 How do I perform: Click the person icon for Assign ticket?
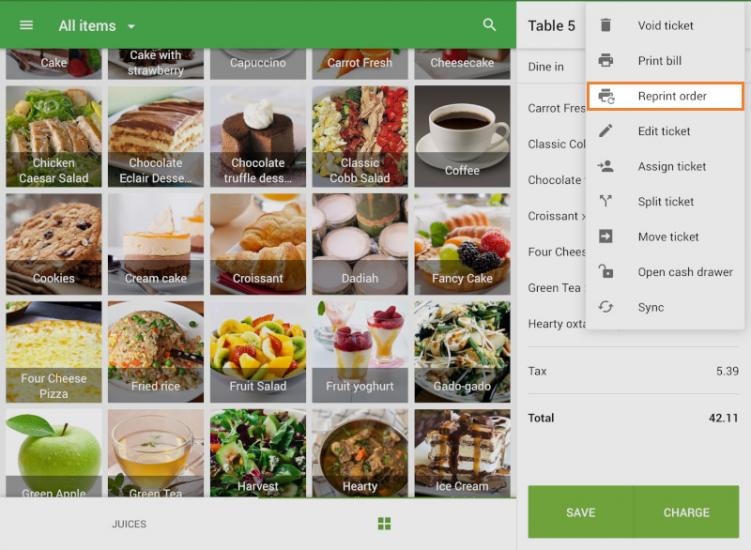pyautogui.click(x=605, y=166)
